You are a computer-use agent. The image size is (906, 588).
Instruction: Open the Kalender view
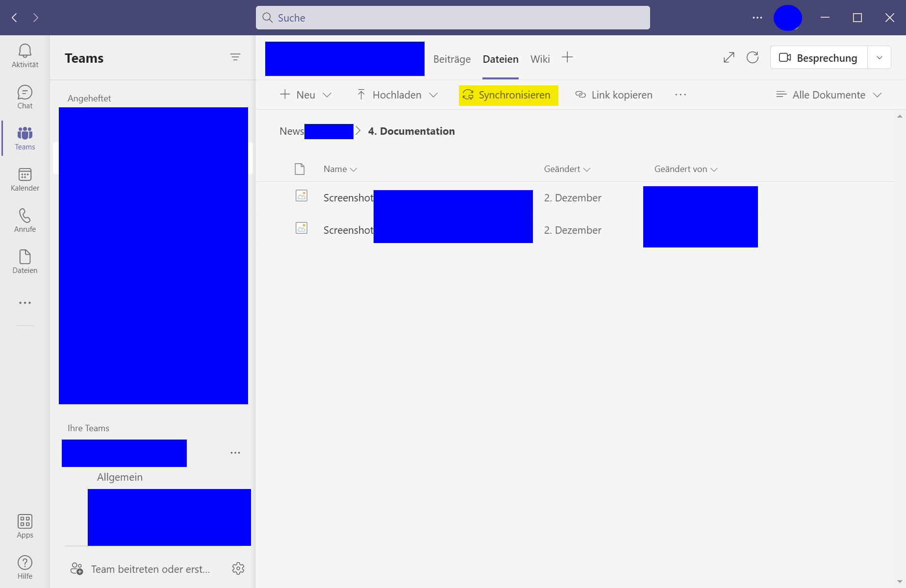(25, 179)
